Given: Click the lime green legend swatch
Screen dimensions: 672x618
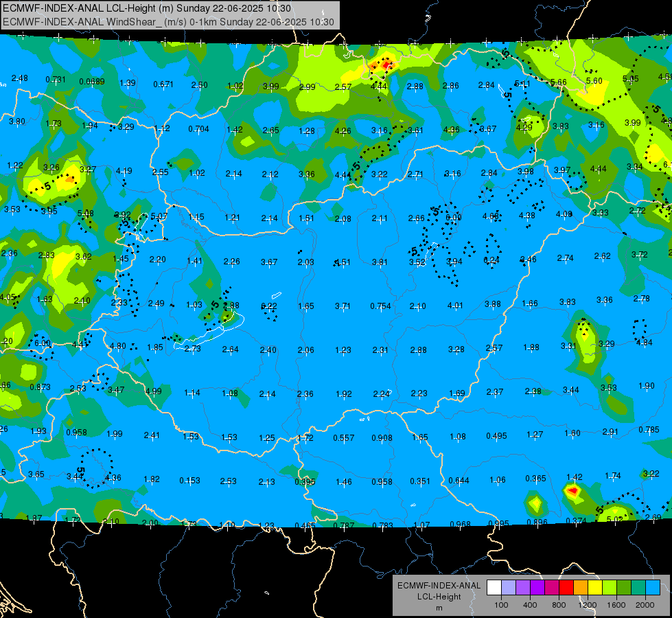Looking at the screenshot, I should click(x=610, y=588).
